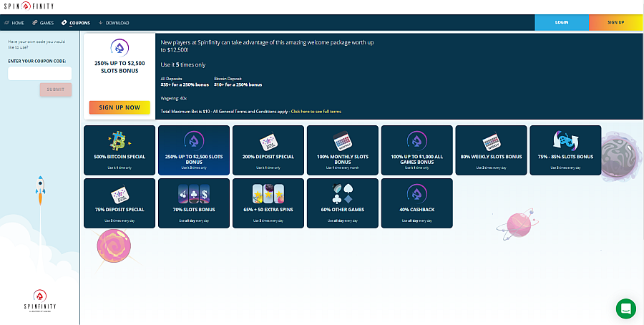The width and height of the screenshot is (644, 325).
Task: Select the 100% Monthly Slots calendar icon
Action: point(343,141)
